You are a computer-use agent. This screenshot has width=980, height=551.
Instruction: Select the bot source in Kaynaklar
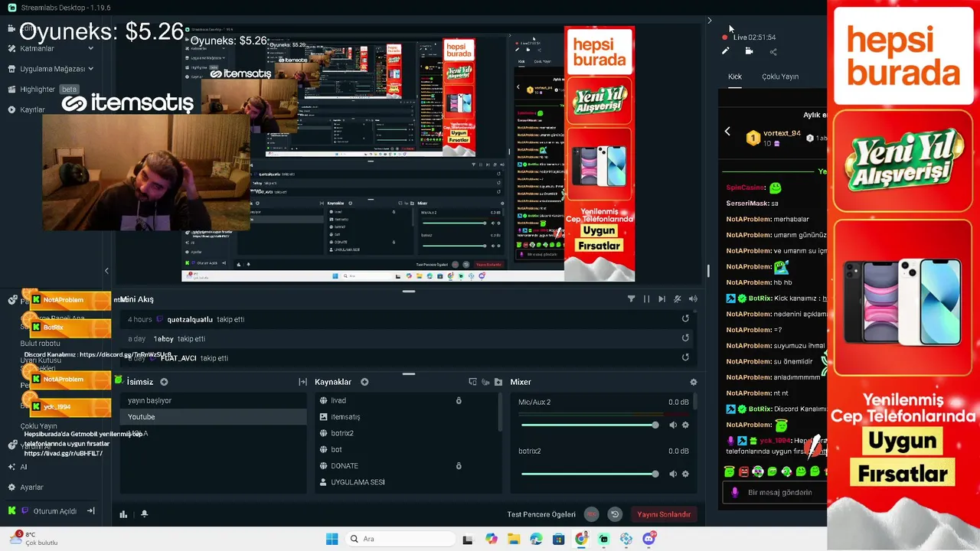406,449
